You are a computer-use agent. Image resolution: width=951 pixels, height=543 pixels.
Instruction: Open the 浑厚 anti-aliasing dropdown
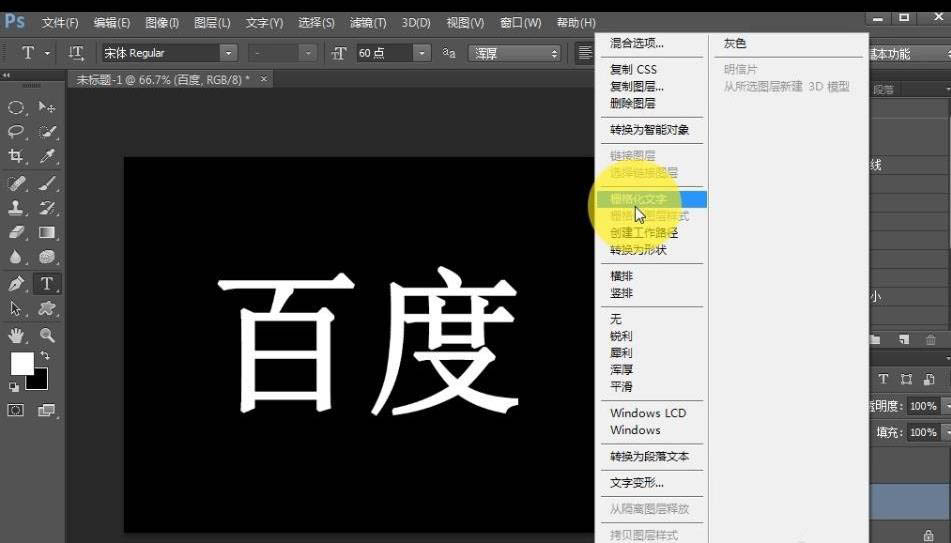pos(514,53)
